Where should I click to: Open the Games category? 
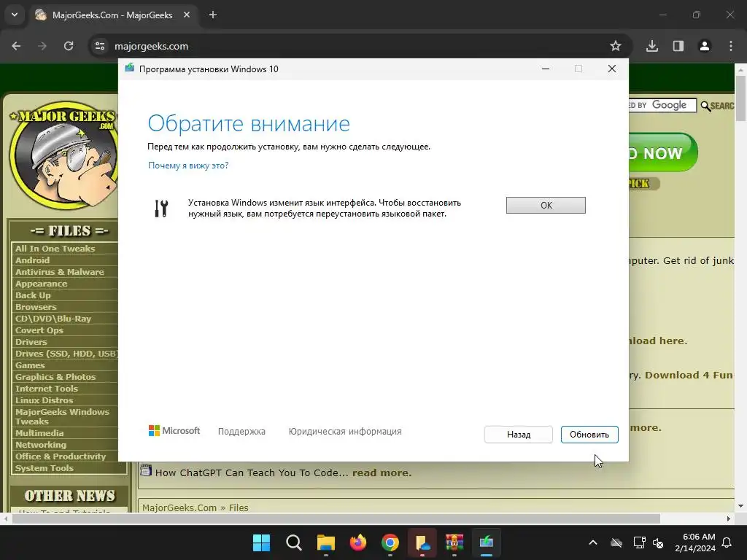(x=30, y=365)
